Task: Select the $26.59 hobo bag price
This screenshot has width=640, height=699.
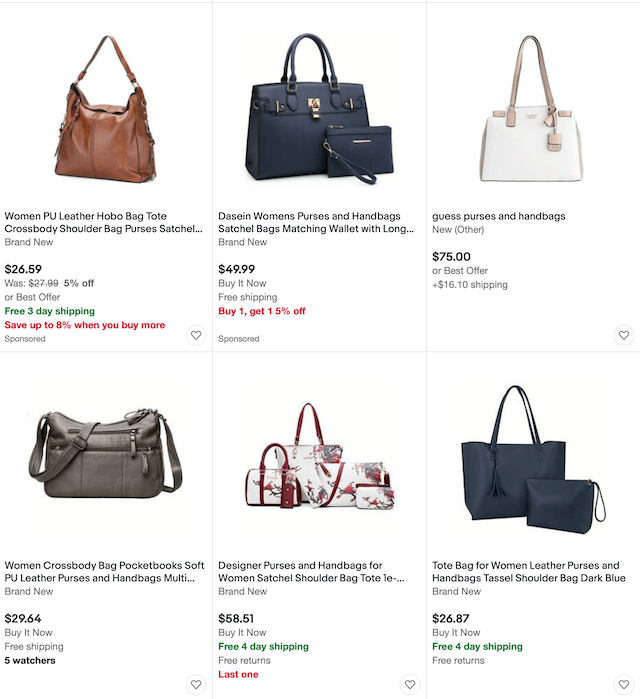Action: tap(23, 269)
